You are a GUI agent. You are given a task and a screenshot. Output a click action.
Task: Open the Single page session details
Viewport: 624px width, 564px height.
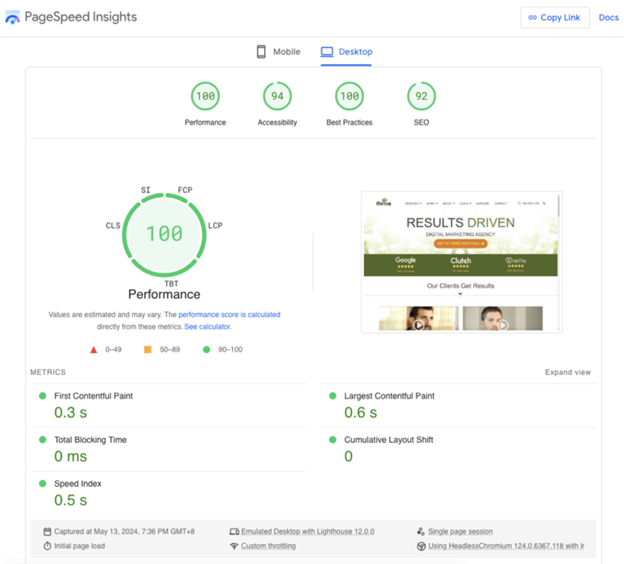[x=459, y=532]
